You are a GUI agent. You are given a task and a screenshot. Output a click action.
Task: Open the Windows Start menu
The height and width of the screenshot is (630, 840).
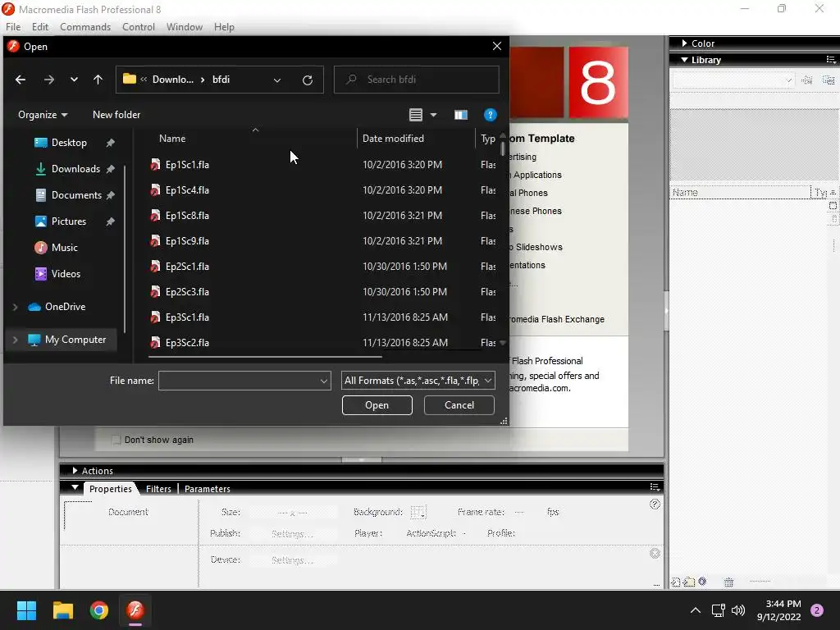(x=26, y=610)
